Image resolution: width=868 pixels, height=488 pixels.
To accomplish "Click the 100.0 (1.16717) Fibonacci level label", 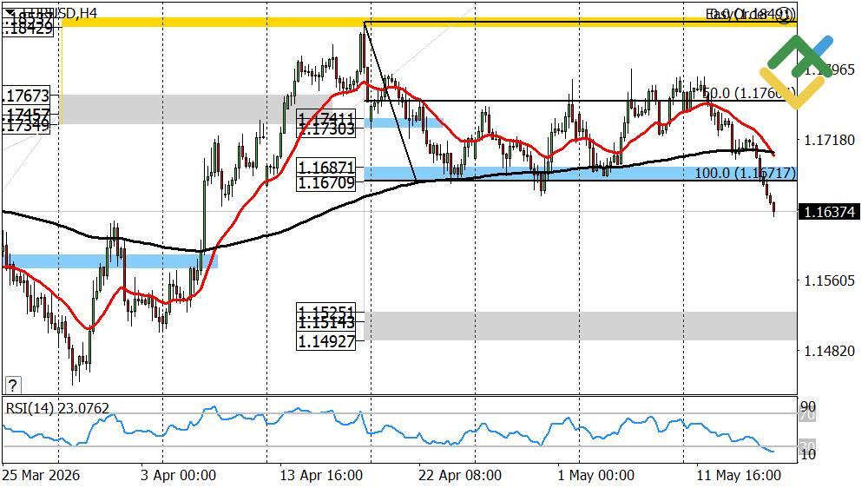I will point(745,173).
